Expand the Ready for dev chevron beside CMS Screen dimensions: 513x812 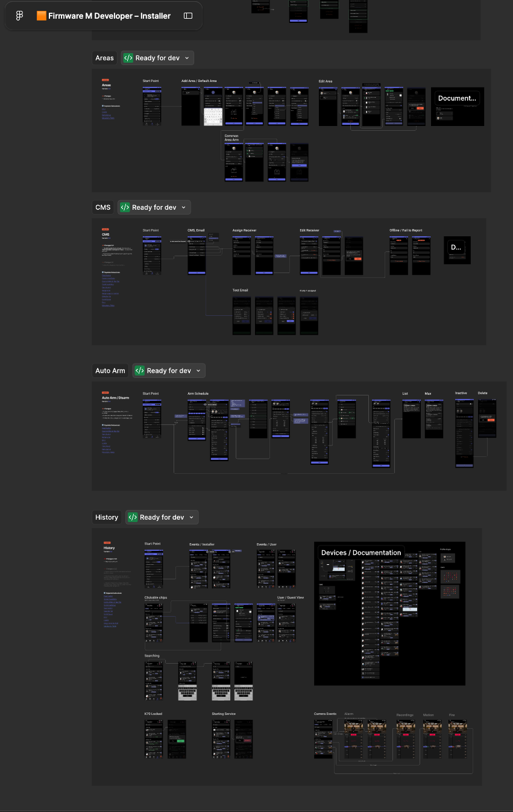click(183, 207)
